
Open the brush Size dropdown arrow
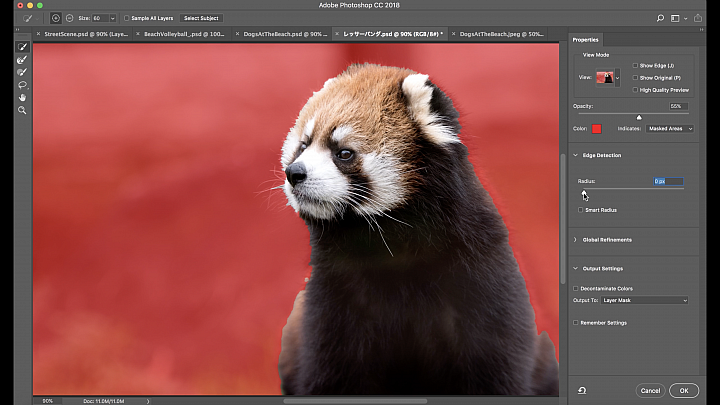click(x=112, y=18)
